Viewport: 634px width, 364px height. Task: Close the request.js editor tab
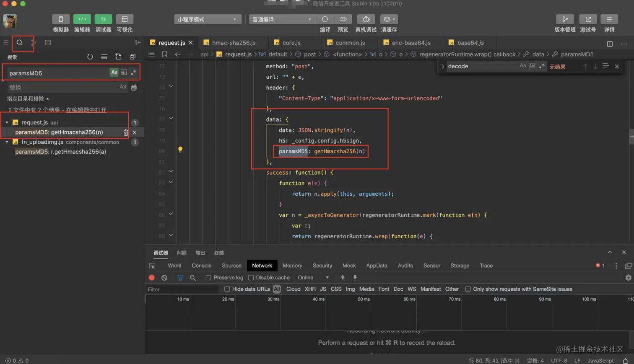[x=191, y=43]
